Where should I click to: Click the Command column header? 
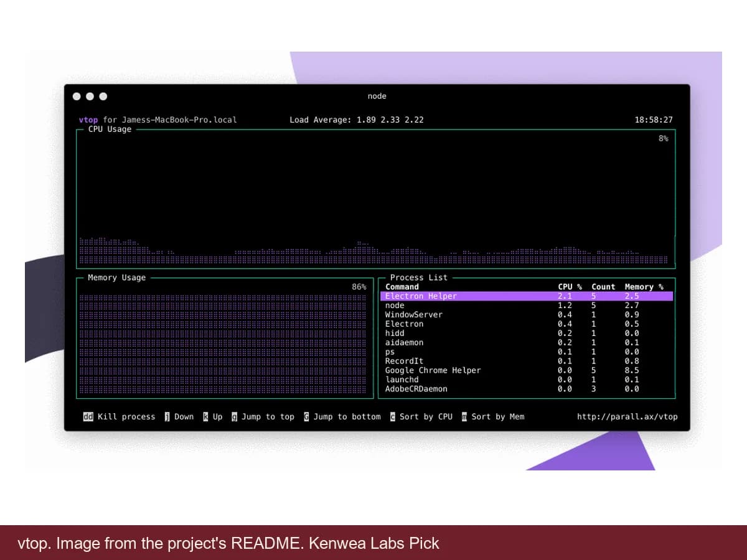point(402,287)
